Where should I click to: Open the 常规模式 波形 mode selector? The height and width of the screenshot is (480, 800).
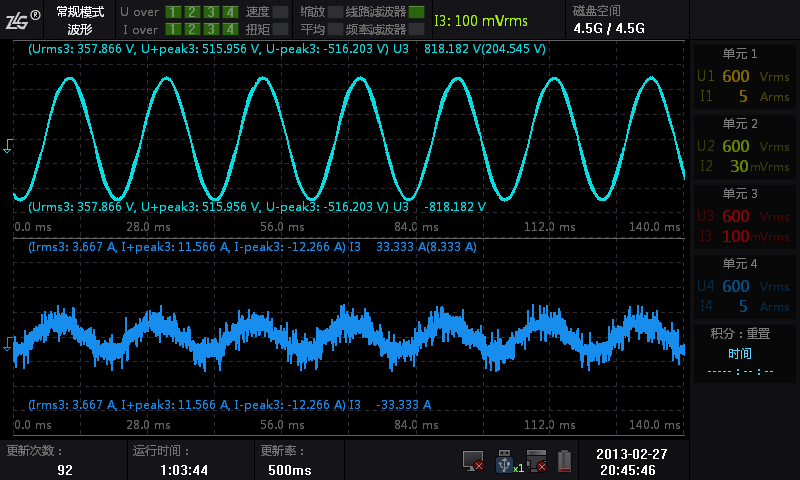[80, 20]
